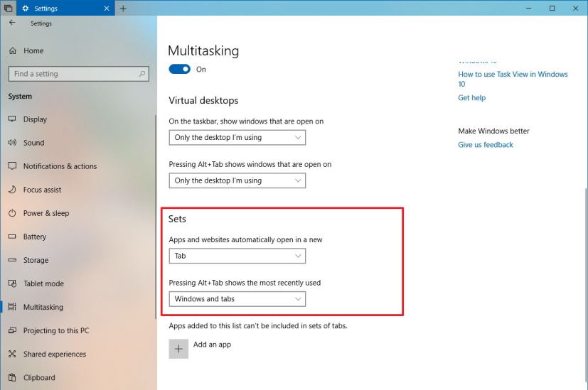Screen dimensions: 588x390
Task: Click the Display monitor icon in sidebar
Action: click(x=12, y=119)
